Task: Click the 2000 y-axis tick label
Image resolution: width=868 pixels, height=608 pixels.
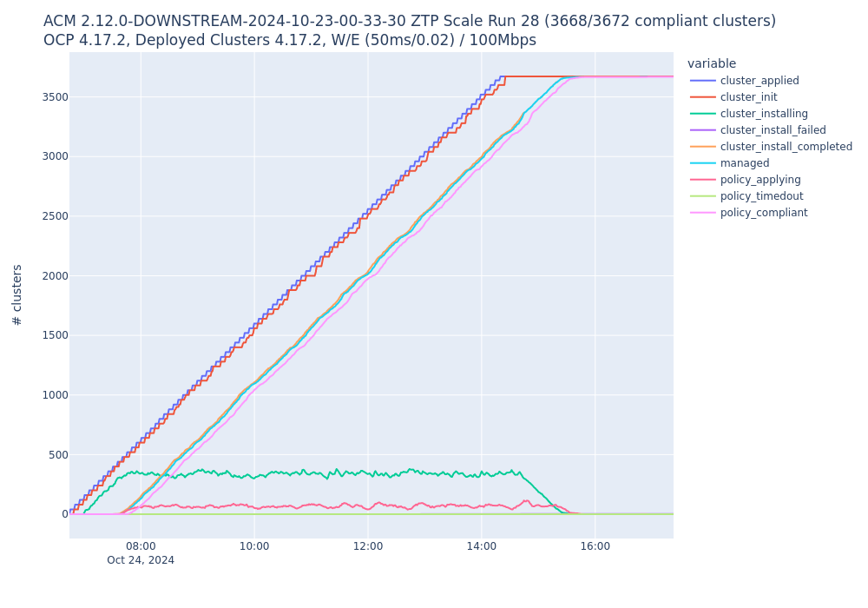Action: tap(55, 276)
